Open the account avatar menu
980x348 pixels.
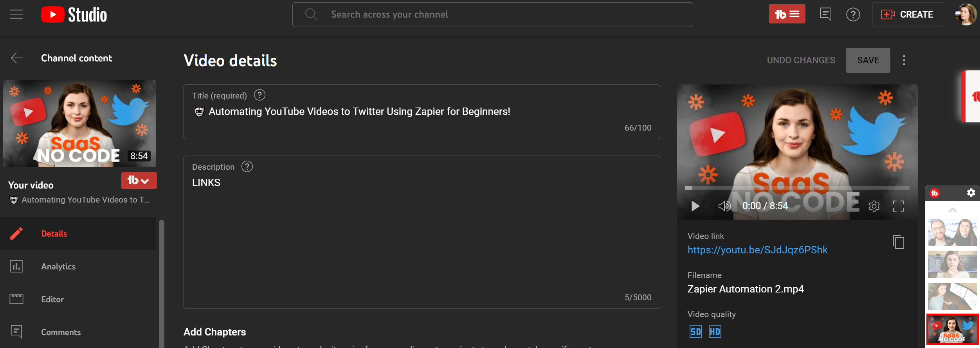965,14
